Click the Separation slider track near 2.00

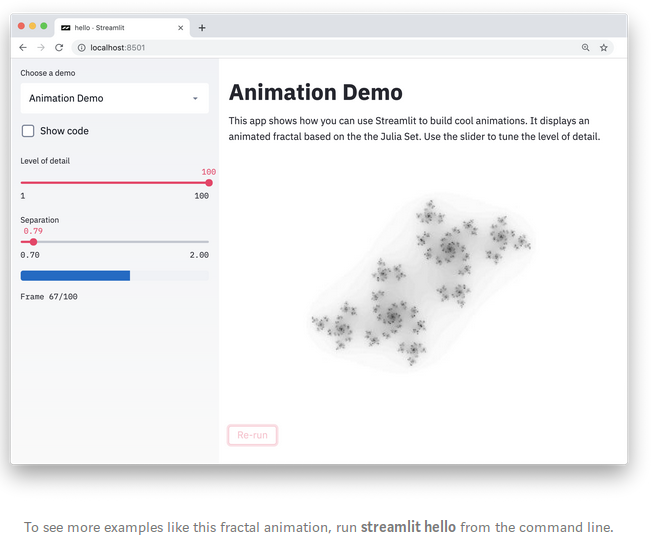coord(203,242)
